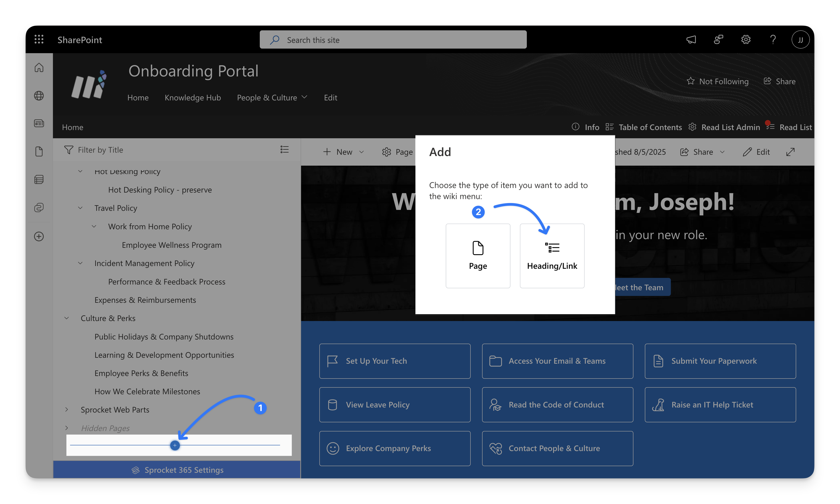The image size is (840, 504).
Task: Expand the Sprocket Web Parts node
Action: pyautogui.click(x=67, y=410)
